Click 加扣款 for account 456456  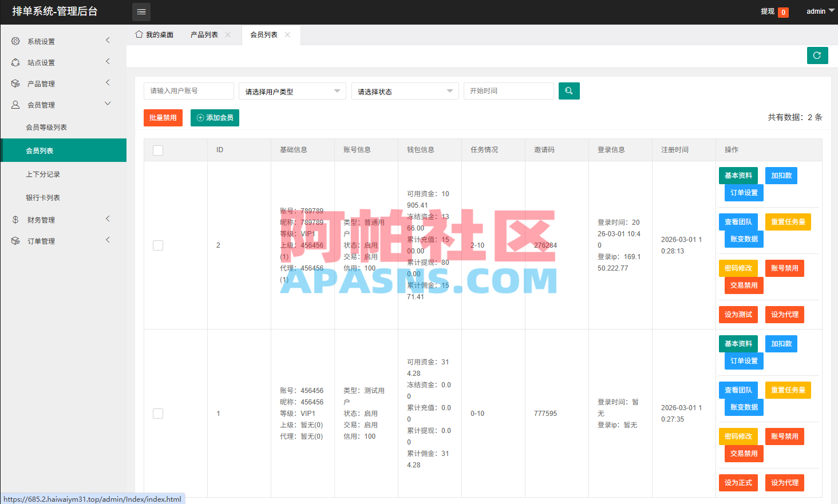(x=781, y=344)
